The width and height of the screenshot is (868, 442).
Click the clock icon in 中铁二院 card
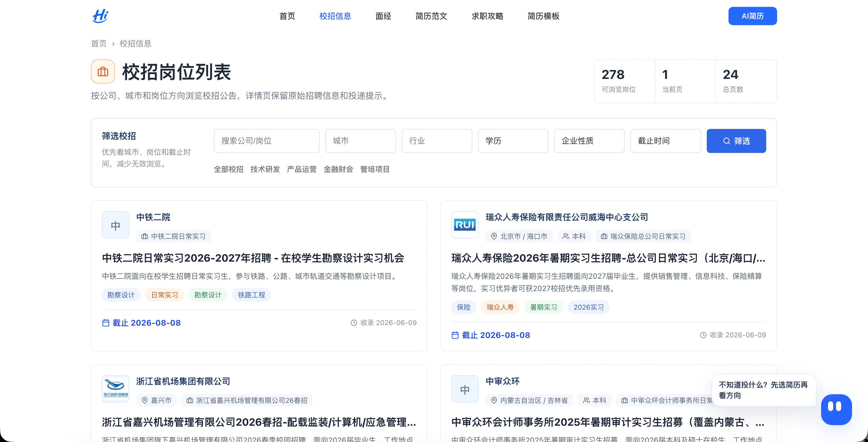(x=354, y=323)
